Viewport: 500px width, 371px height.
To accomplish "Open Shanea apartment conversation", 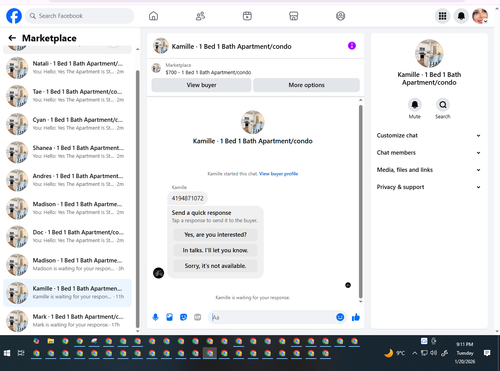I will [x=67, y=152].
